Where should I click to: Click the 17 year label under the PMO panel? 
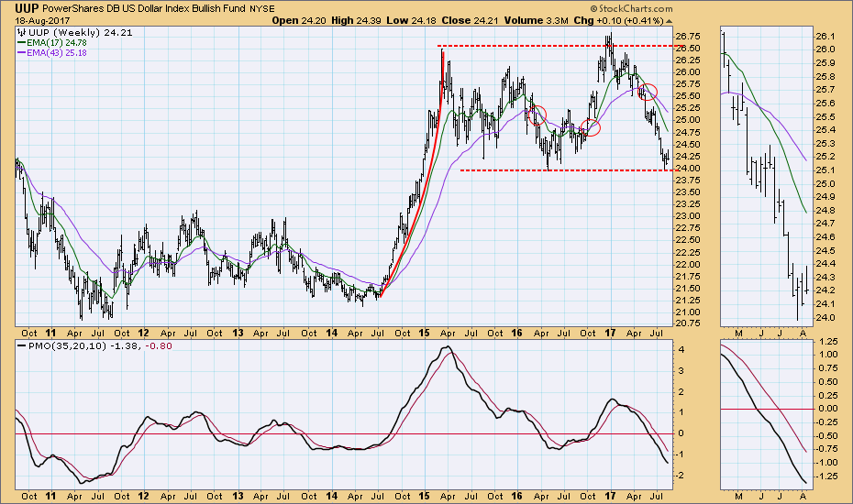(x=610, y=496)
